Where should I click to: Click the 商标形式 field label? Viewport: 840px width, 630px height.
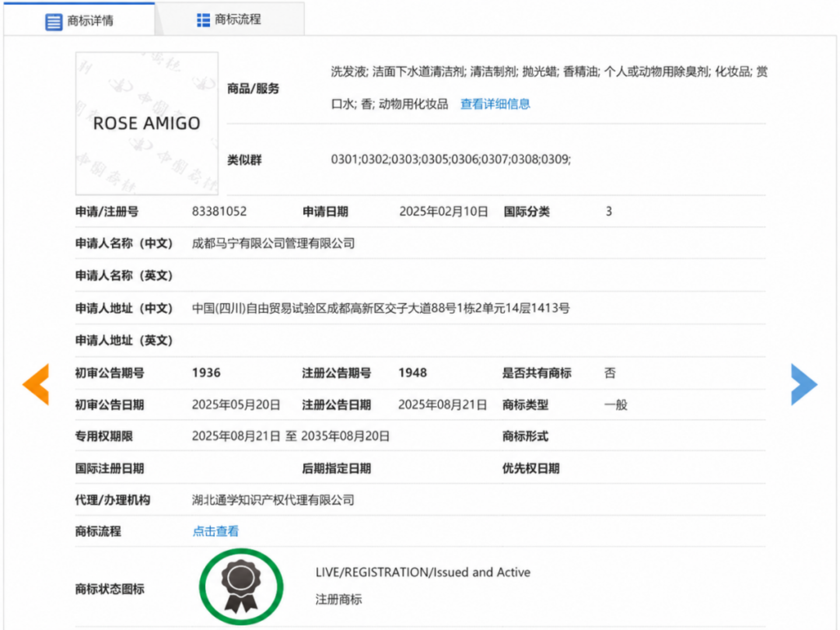(526, 436)
